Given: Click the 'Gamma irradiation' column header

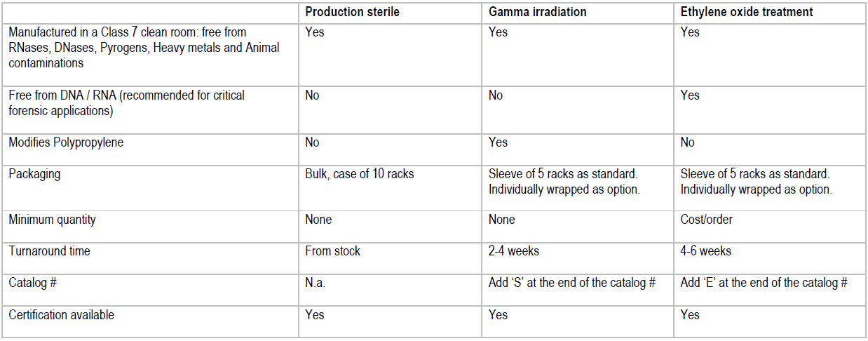Looking at the screenshot, I should 538,13.
